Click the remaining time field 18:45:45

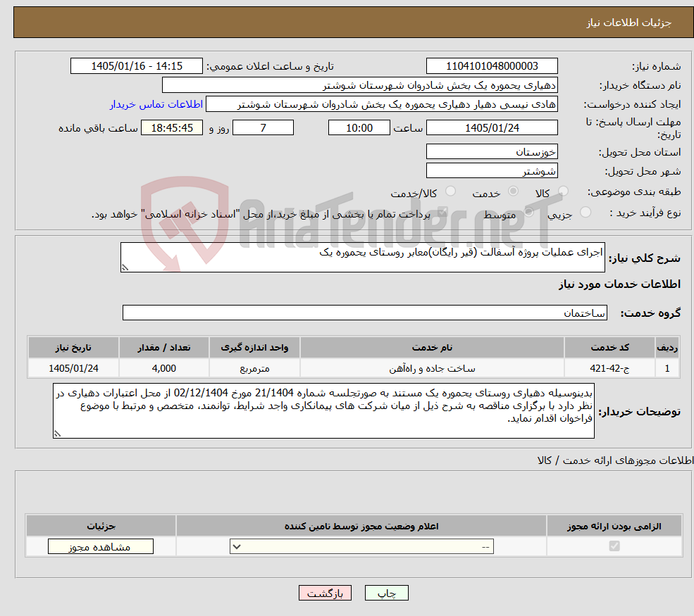[x=172, y=128]
